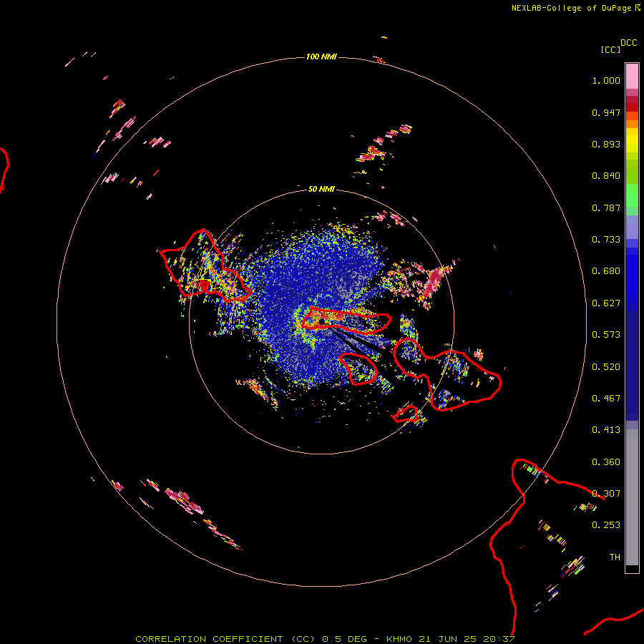Pick the light pink swatch at colorbar top
Image resolution: width=644 pixels, height=644 pixels.
632,77
